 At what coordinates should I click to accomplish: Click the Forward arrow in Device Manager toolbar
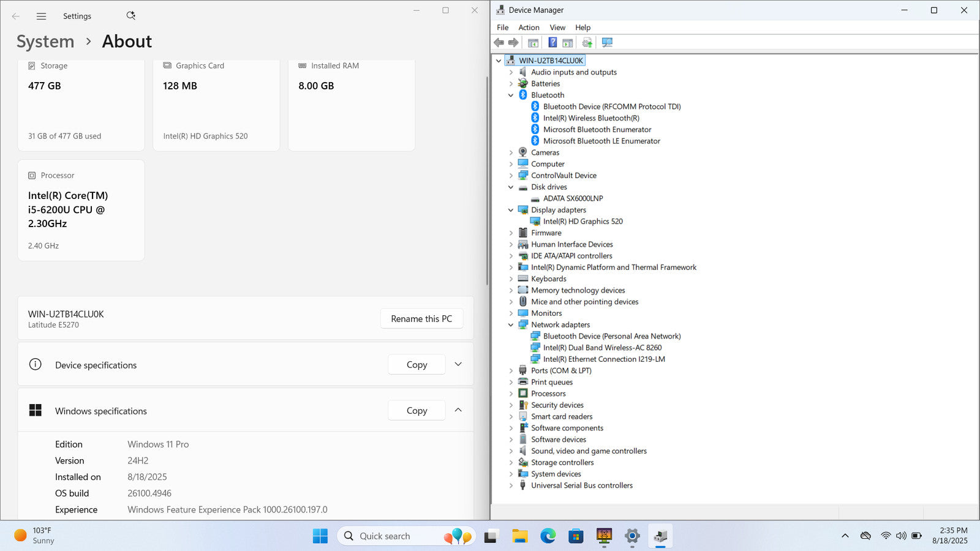coord(513,43)
